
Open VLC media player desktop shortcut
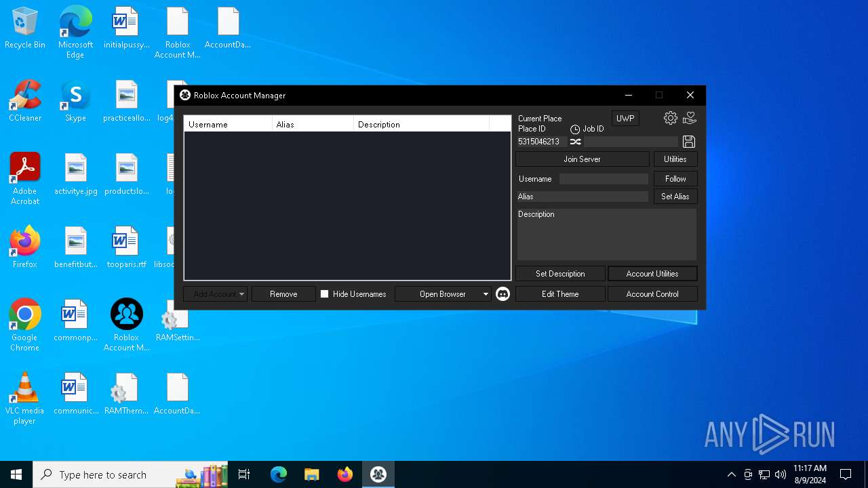(x=25, y=398)
